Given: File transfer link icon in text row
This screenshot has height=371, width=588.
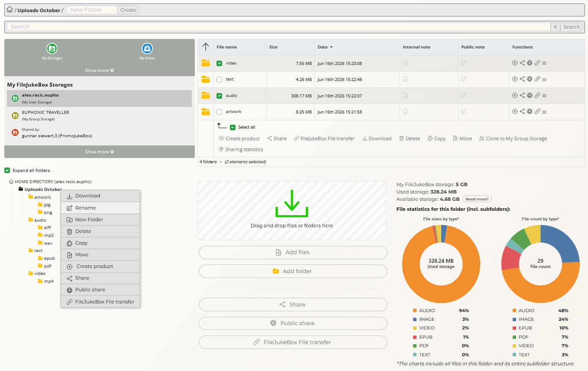Looking at the screenshot, I should (x=537, y=79).
